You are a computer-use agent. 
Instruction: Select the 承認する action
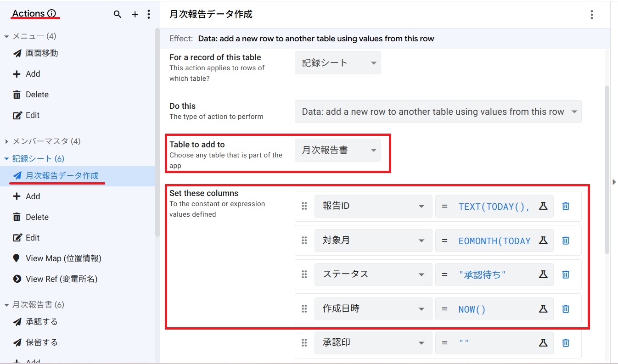click(41, 322)
